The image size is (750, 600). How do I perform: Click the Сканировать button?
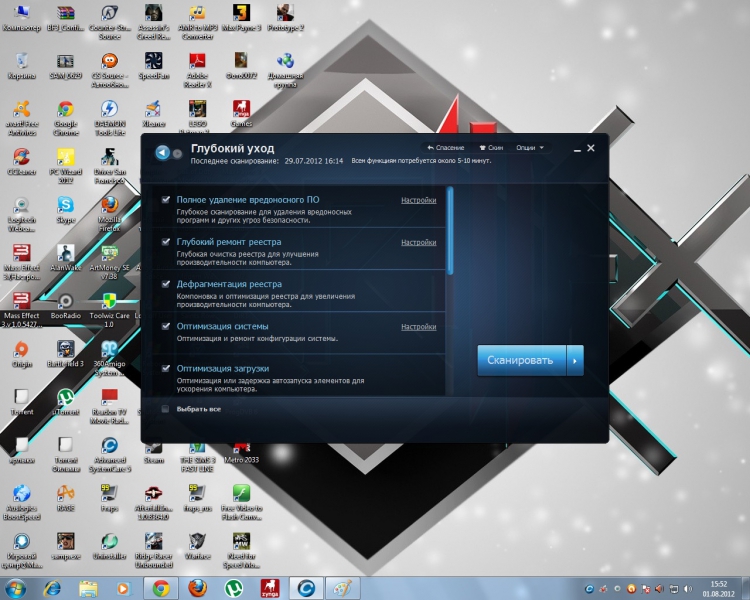[x=521, y=360]
